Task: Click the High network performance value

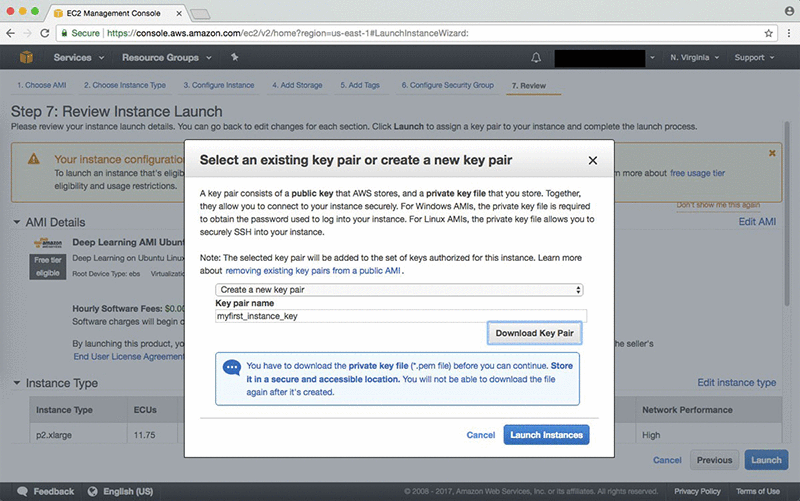Action: 651,435
